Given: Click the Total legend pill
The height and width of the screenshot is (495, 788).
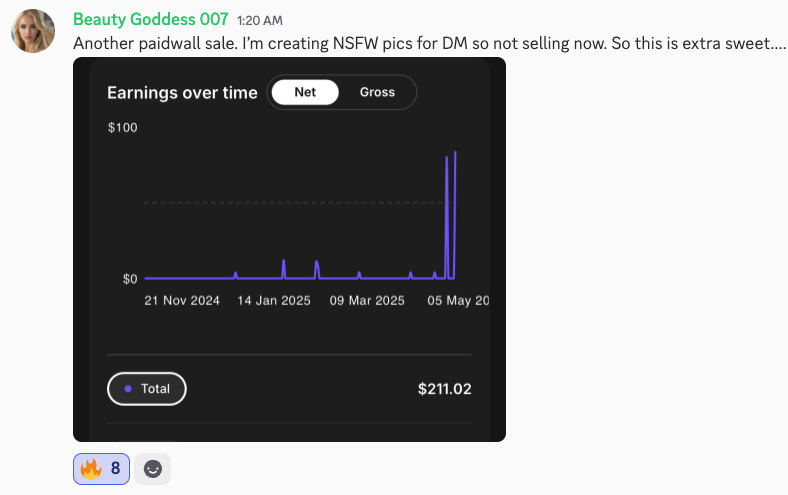Looking at the screenshot, I should (147, 388).
